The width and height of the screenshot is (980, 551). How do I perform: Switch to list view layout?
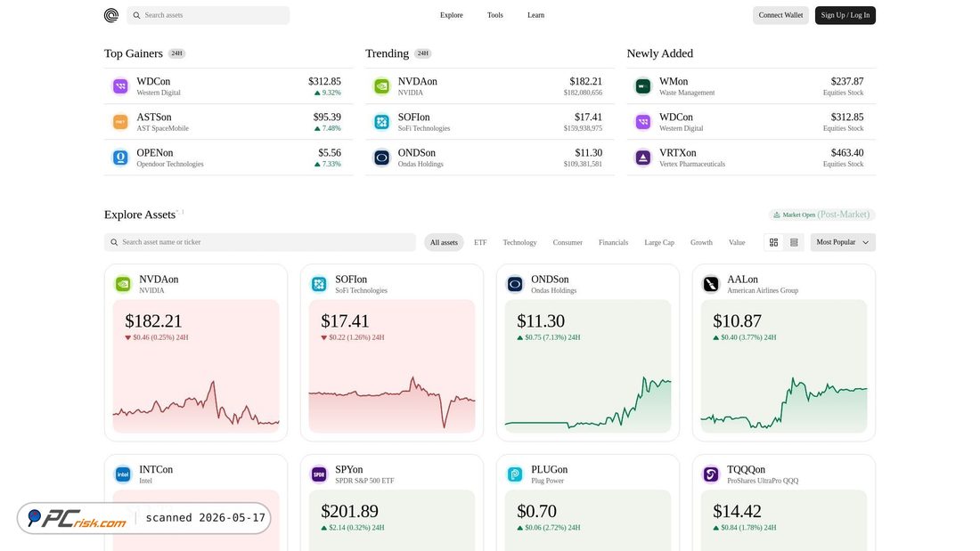coord(794,242)
